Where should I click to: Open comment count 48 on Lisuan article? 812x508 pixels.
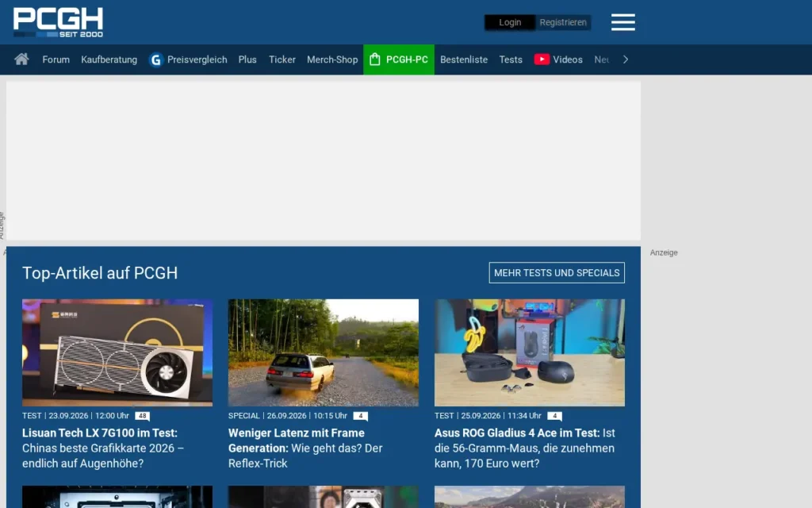click(x=143, y=416)
